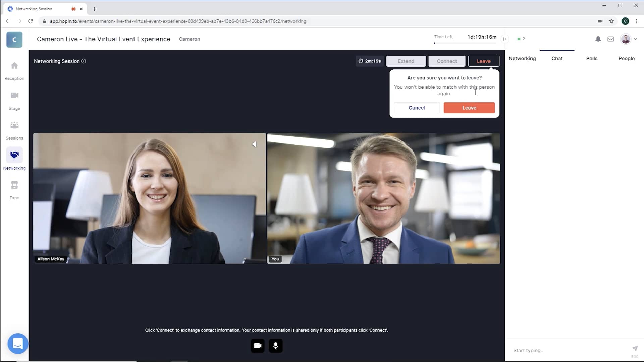View Networking Session info
The width and height of the screenshot is (644, 362).
84,61
